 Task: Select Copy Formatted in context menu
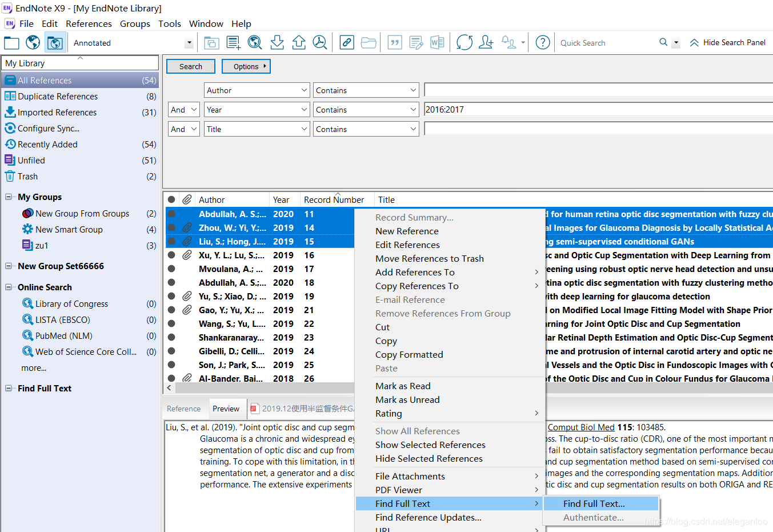tap(409, 354)
